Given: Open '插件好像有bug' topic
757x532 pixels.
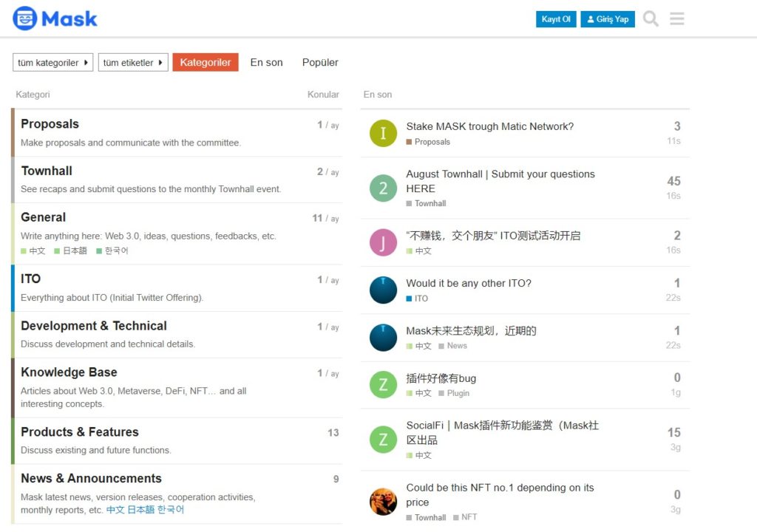Looking at the screenshot, I should 441,378.
